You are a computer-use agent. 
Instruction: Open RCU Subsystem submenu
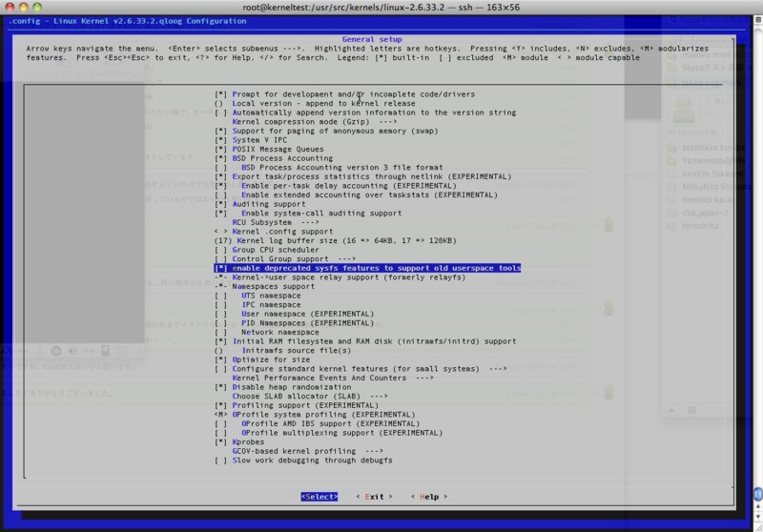[276, 222]
